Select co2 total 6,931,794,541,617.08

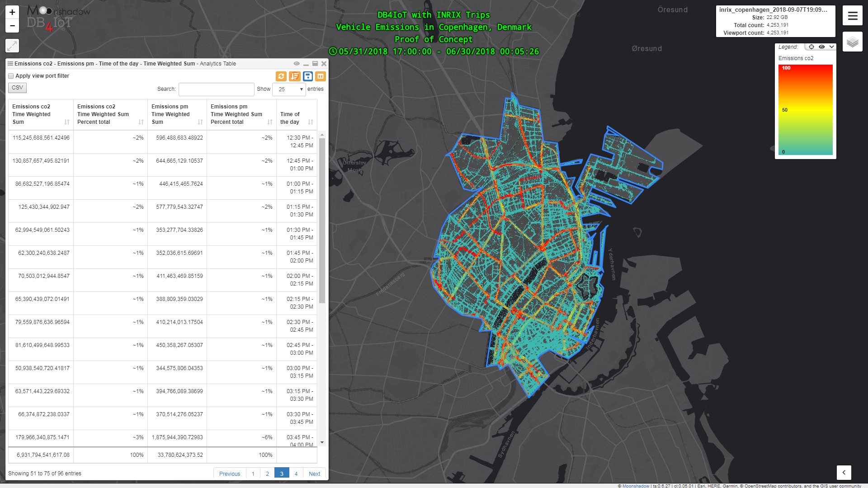click(41, 455)
